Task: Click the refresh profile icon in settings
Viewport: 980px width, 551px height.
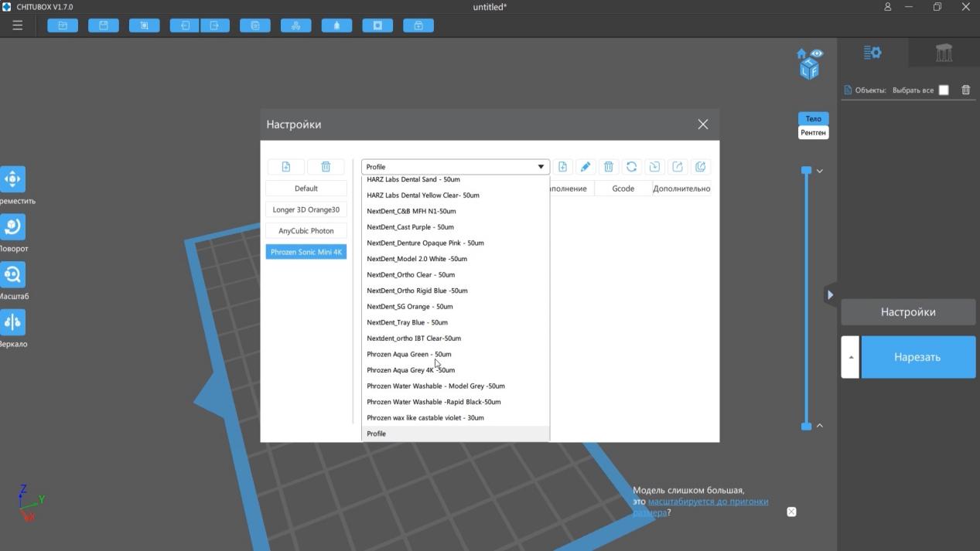Action: tap(631, 167)
